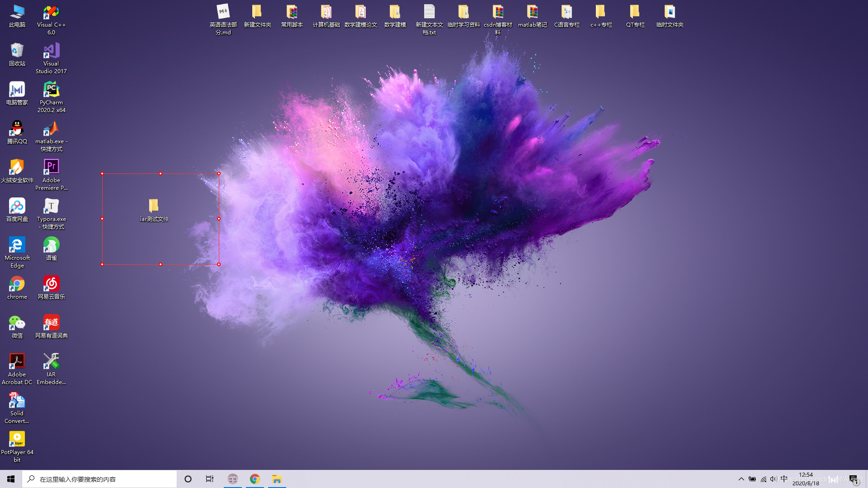Select the 网易云音乐 music shortcut

tap(52, 288)
